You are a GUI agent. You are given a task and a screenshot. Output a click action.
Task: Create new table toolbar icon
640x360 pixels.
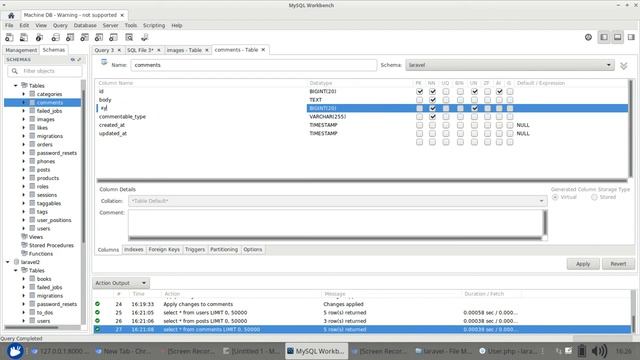(x=70, y=38)
